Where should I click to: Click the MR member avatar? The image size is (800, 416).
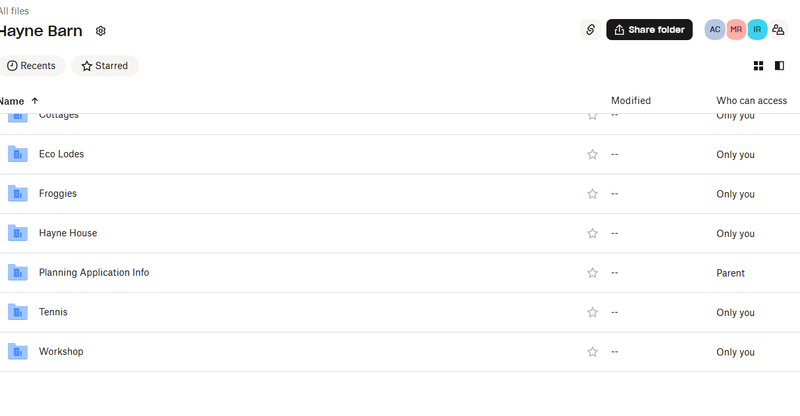pos(736,30)
